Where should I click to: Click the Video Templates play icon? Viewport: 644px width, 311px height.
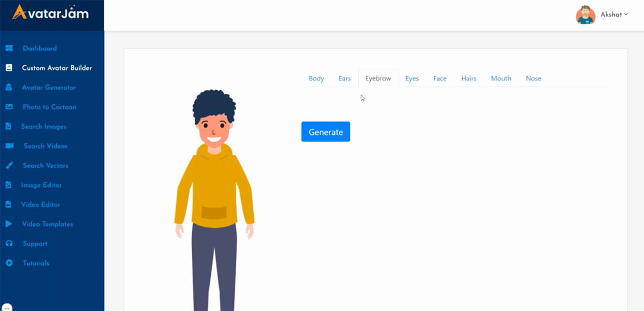pos(9,224)
